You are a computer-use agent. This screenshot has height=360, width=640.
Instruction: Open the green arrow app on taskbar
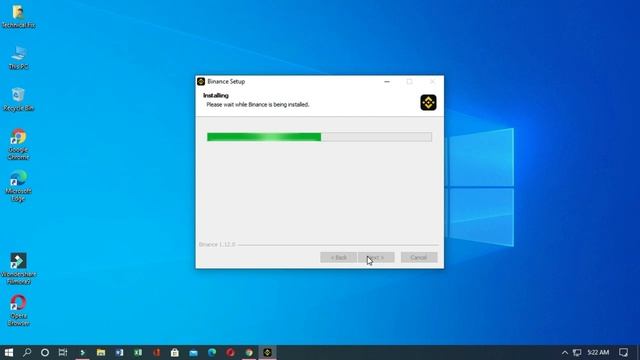tap(82, 352)
